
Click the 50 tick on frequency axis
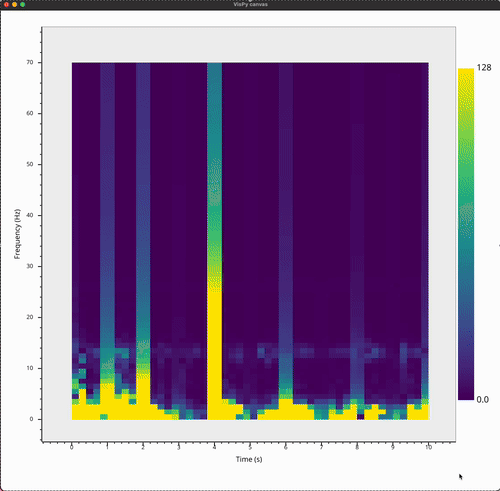tap(30, 164)
